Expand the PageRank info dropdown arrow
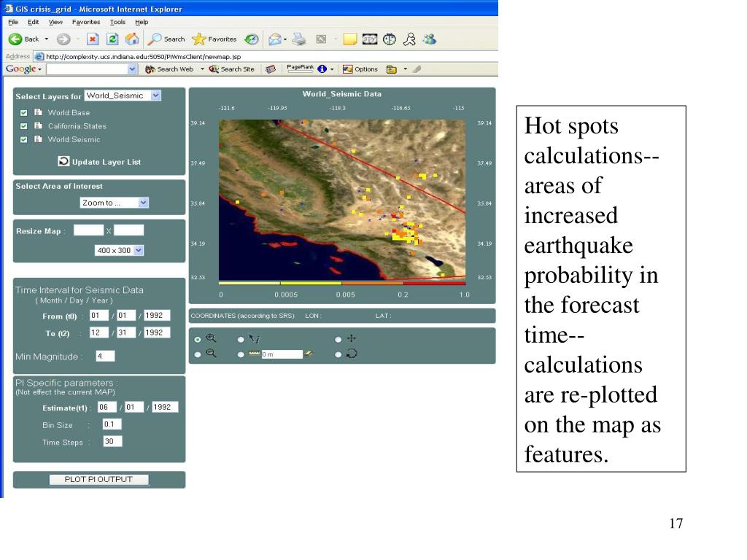The image size is (747, 560). [332, 69]
